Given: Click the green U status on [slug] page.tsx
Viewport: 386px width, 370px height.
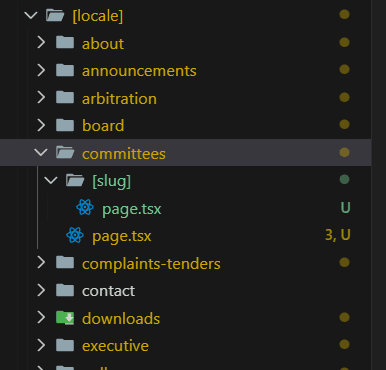Looking at the screenshot, I should pos(345,208).
